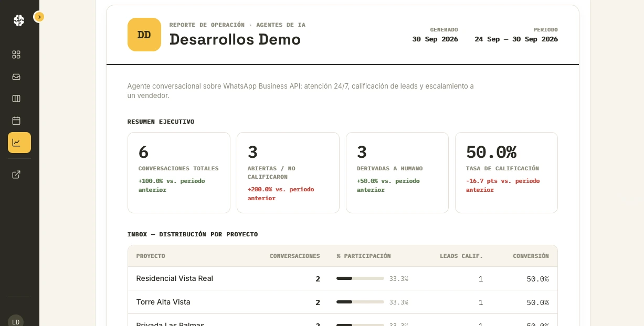644x326 pixels.
Task: Open the calendar icon in sidebar
Action: click(16, 121)
